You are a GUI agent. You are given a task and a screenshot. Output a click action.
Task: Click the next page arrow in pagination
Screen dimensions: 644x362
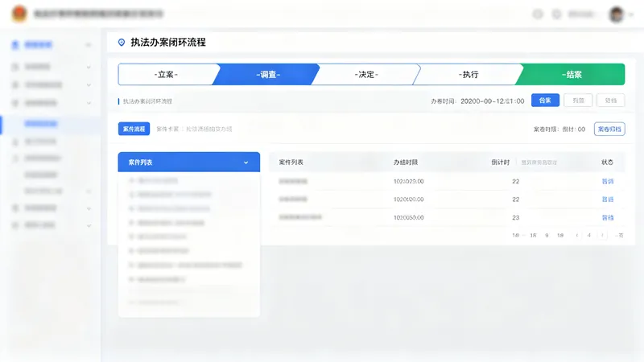tap(602, 235)
